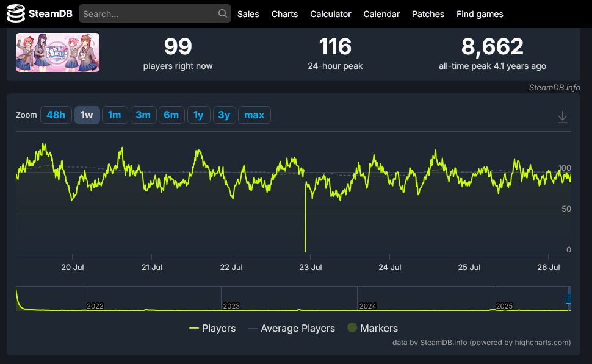Click SteamDB wordmark text
The width and height of the screenshot is (592, 364).
(x=51, y=14)
